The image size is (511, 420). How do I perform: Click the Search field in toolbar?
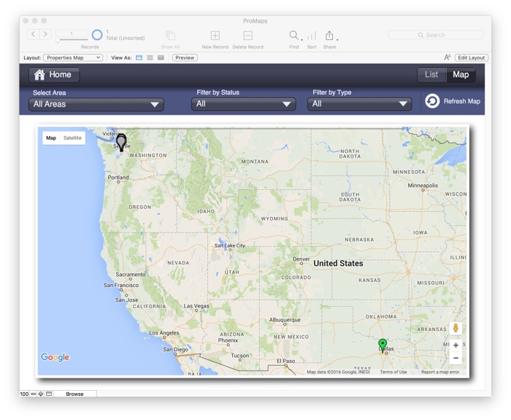click(x=436, y=35)
